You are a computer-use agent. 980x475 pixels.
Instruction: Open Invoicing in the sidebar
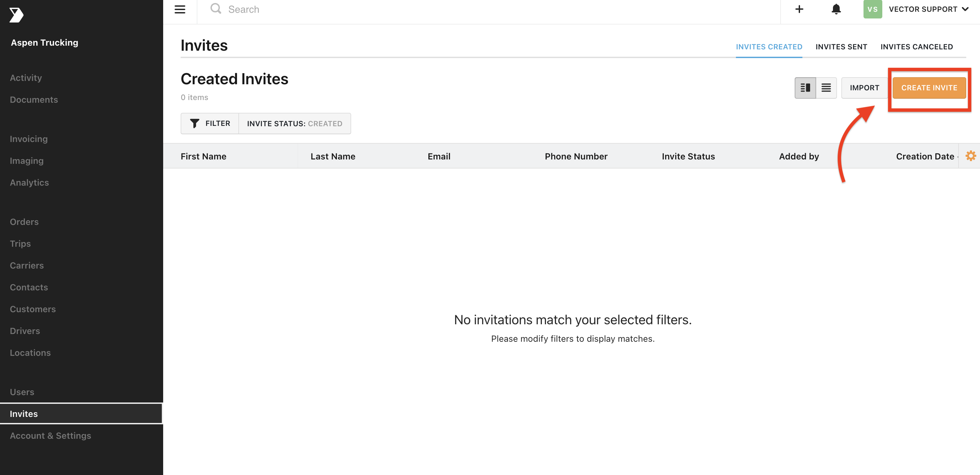(x=29, y=139)
